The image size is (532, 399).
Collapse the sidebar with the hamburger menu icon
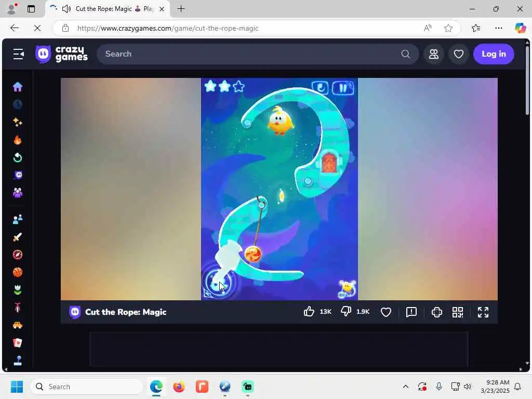18,54
